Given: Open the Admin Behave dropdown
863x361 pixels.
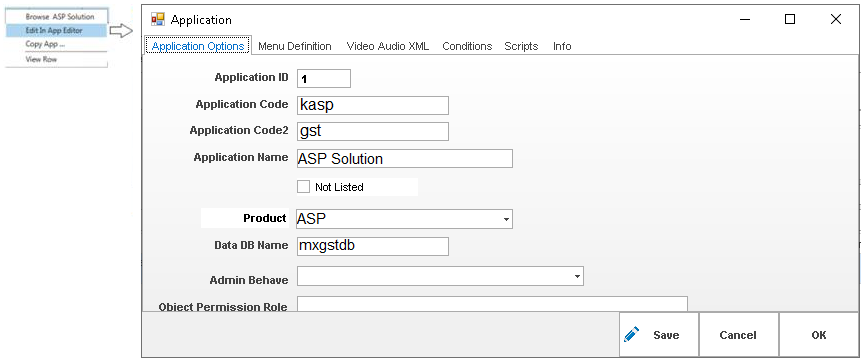Looking at the screenshot, I should coord(440,276).
